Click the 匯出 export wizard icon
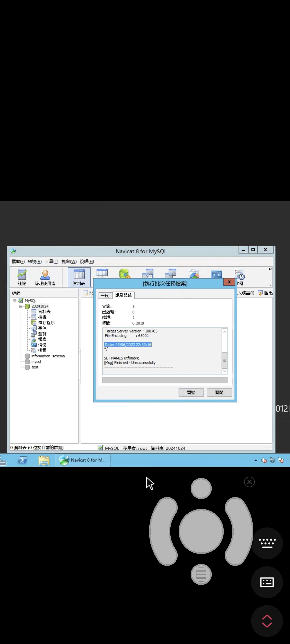Image resolution: width=290 pixels, height=644 pixels. point(265,293)
